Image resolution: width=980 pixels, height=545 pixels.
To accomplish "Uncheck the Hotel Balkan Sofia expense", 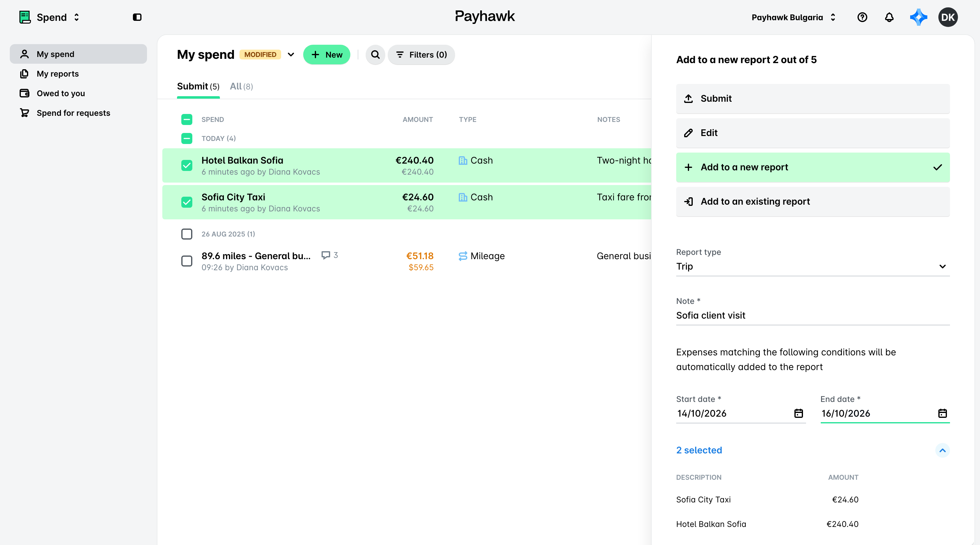I will coord(187,165).
